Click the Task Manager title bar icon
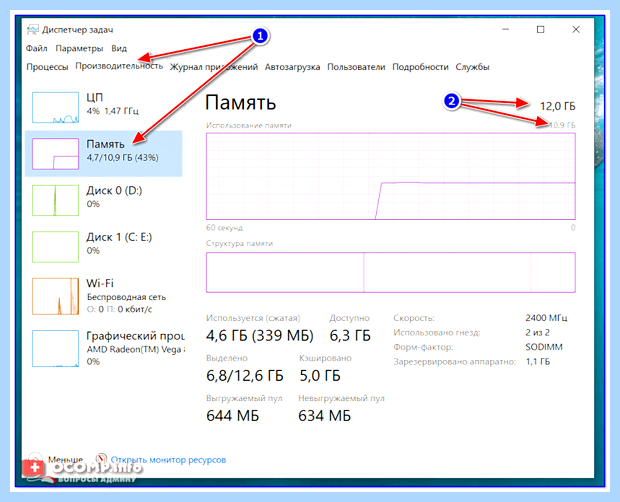The image size is (620, 502). [32, 30]
